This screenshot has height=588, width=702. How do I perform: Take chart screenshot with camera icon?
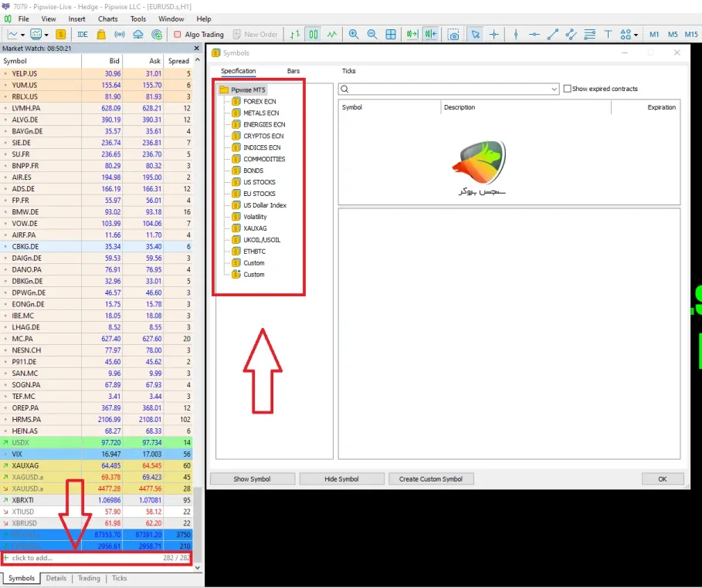click(x=453, y=35)
